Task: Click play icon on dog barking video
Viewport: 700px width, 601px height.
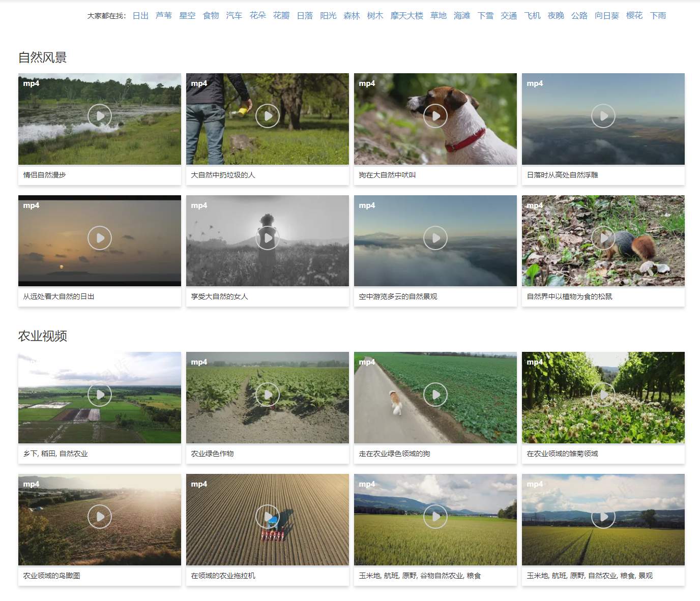Action: pyautogui.click(x=435, y=116)
